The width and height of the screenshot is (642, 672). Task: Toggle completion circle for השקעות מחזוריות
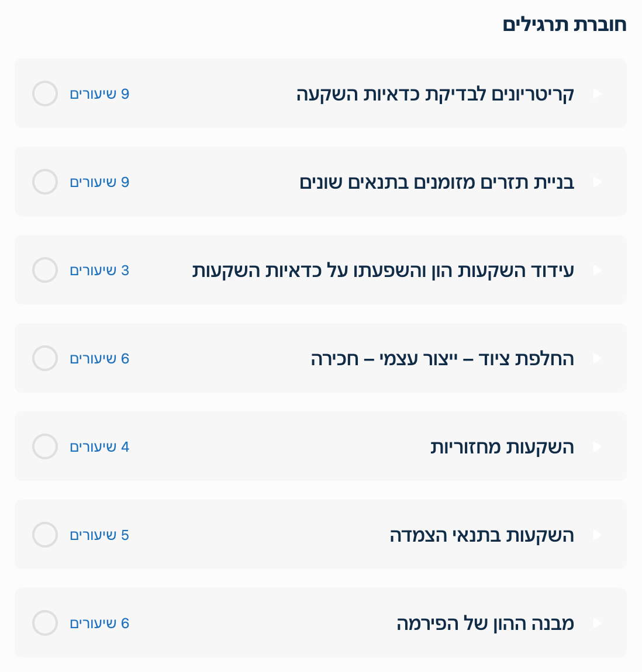coord(45,446)
